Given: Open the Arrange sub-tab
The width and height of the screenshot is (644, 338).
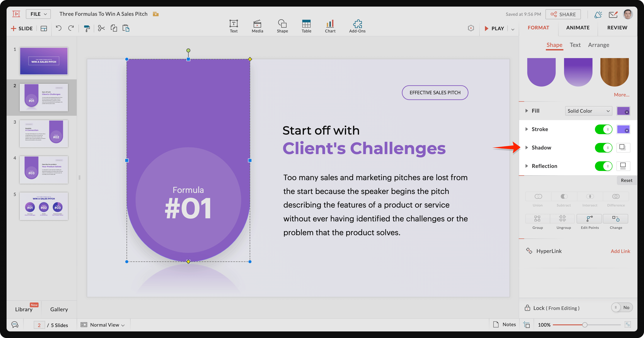Looking at the screenshot, I should pyautogui.click(x=598, y=45).
